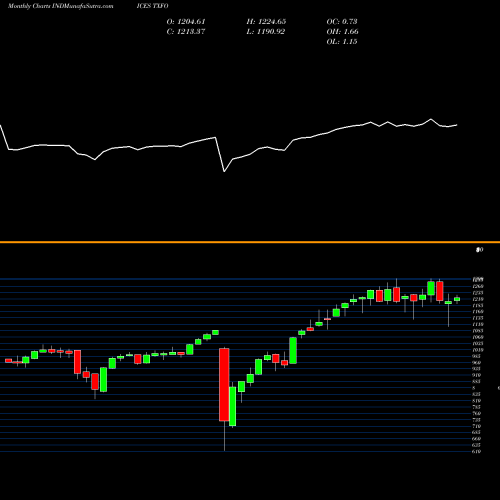The height and width of the screenshot is (500, 500).
Task: Click the last green candlestick on the chart
Action: coord(457,299)
